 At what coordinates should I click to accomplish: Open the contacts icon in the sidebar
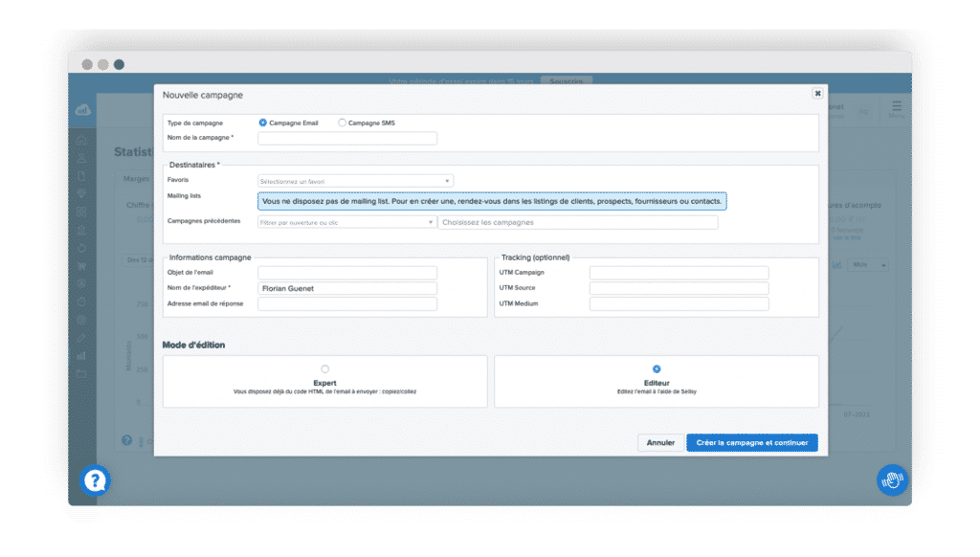click(82, 156)
